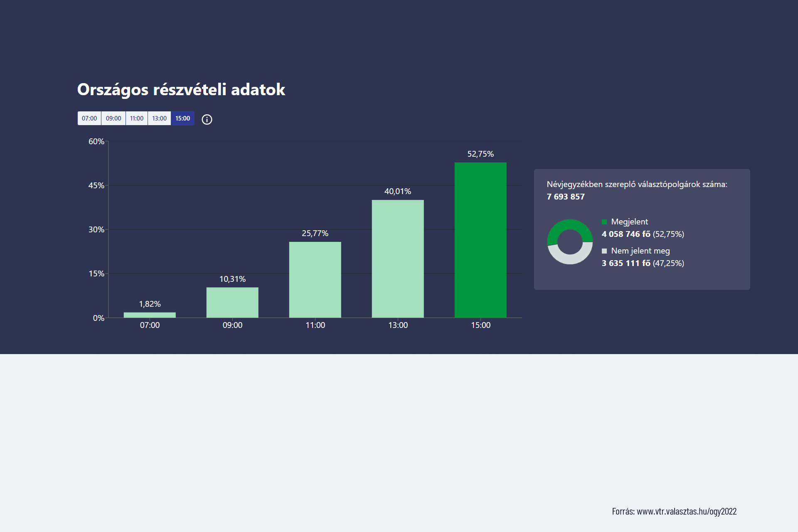Click the grey donut chart segment

tap(570, 259)
